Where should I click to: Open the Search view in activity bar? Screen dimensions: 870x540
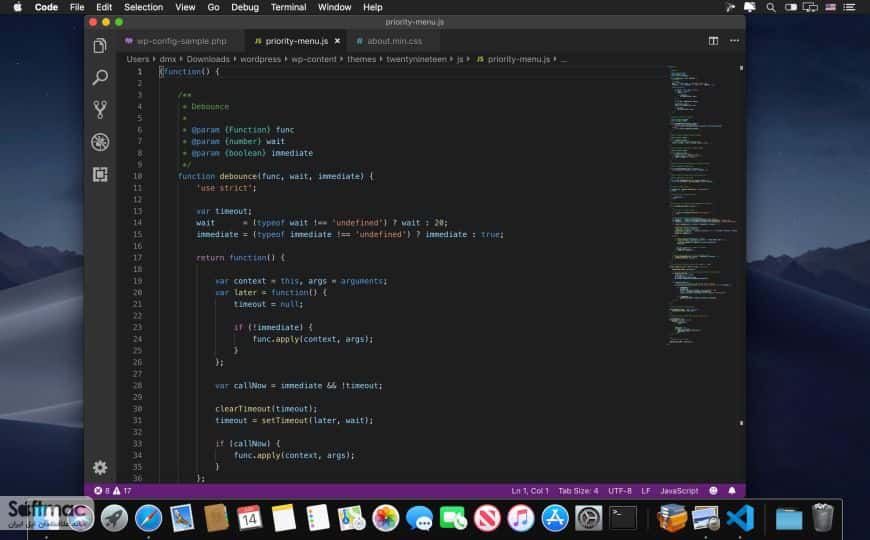tap(100, 77)
